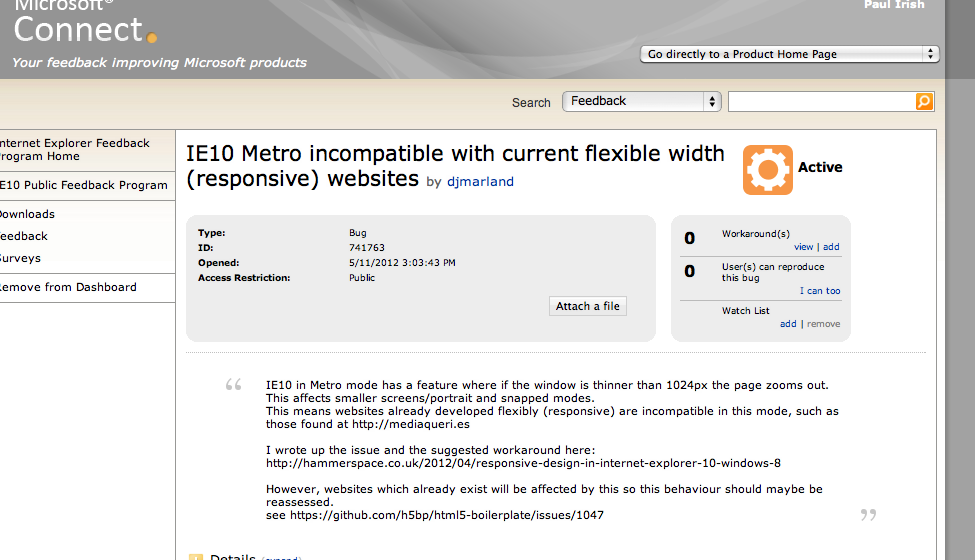View the workarounds list
Viewport: 975px width, 560px height.
[x=803, y=247]
